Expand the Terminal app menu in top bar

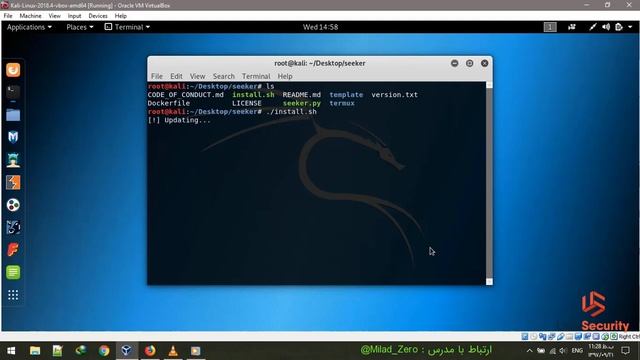point(127,27)
